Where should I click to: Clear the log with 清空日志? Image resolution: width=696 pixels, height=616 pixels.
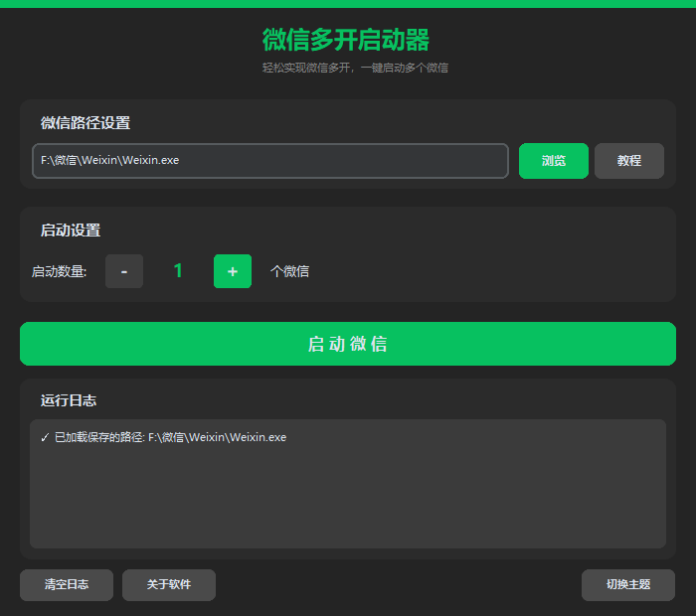(x=67, y=584)
